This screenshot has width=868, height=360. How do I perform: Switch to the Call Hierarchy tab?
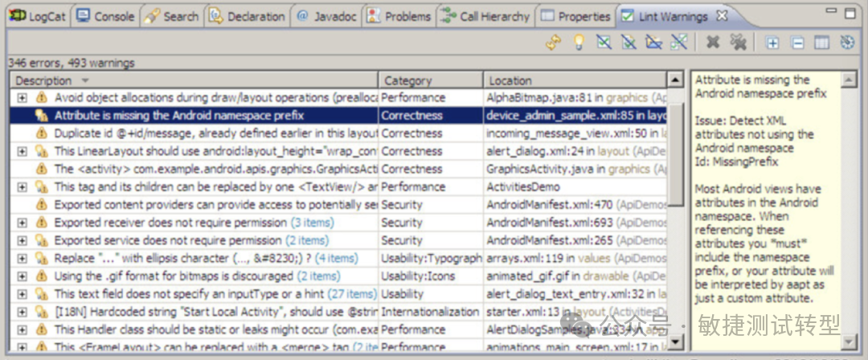click(486, 16)
